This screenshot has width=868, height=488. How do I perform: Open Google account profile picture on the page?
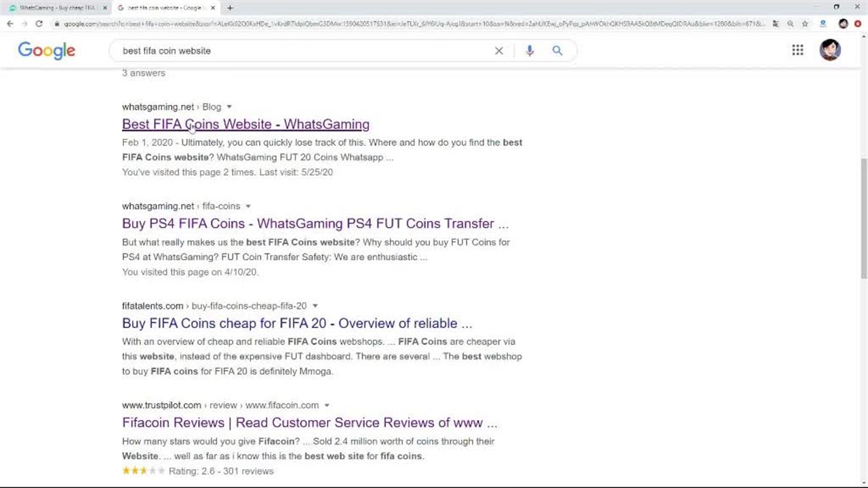[x=829, y=50]
